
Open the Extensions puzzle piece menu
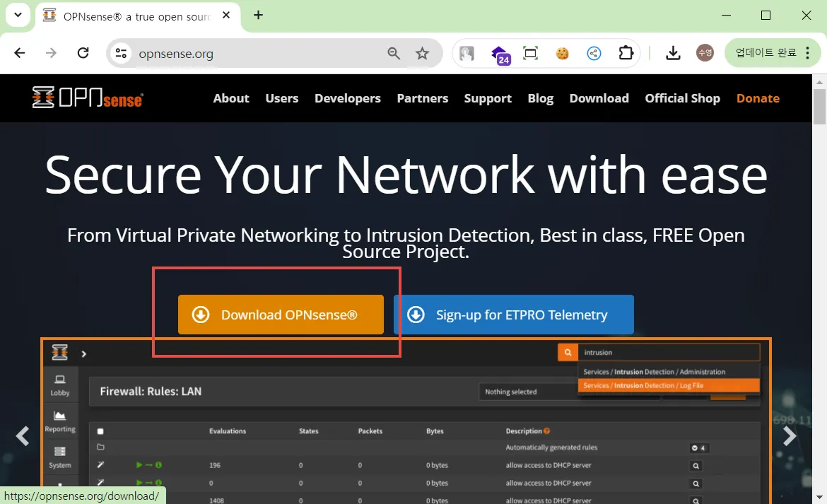(x=626, y=53)
